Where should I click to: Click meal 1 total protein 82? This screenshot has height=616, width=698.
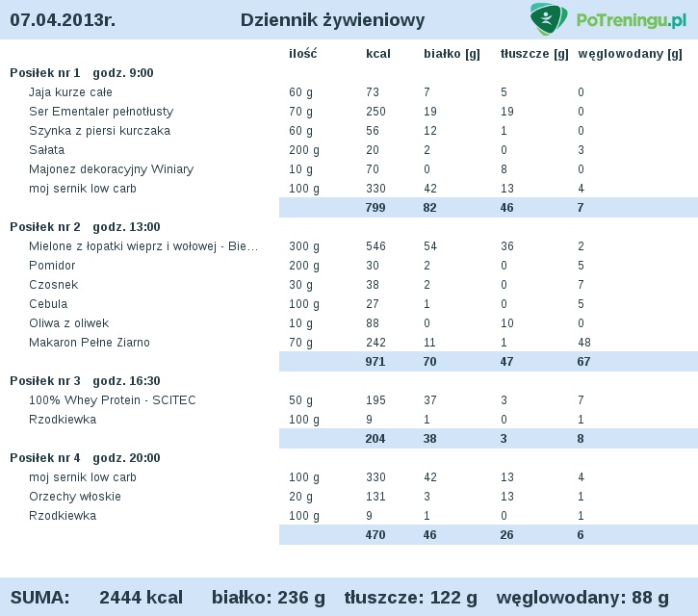coord(429,208)
